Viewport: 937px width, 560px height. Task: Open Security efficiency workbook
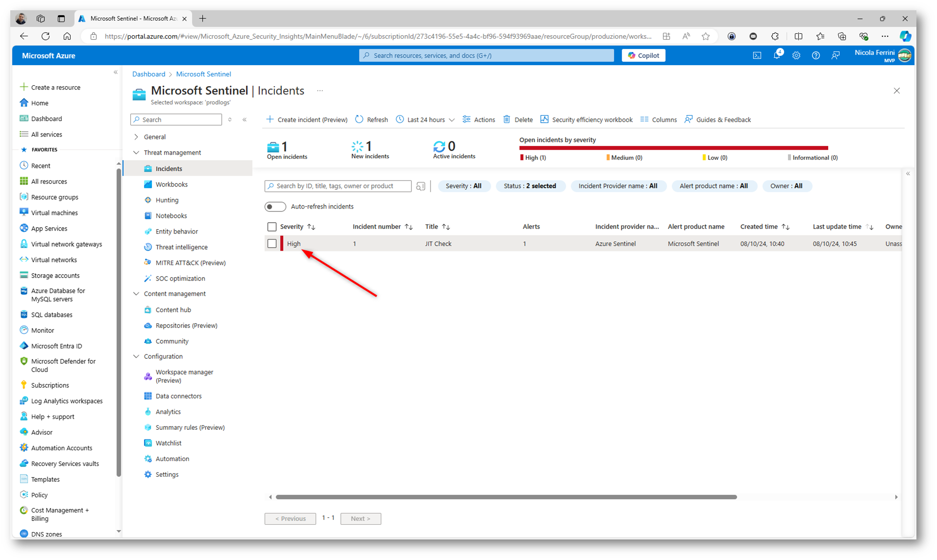point(586,119)
